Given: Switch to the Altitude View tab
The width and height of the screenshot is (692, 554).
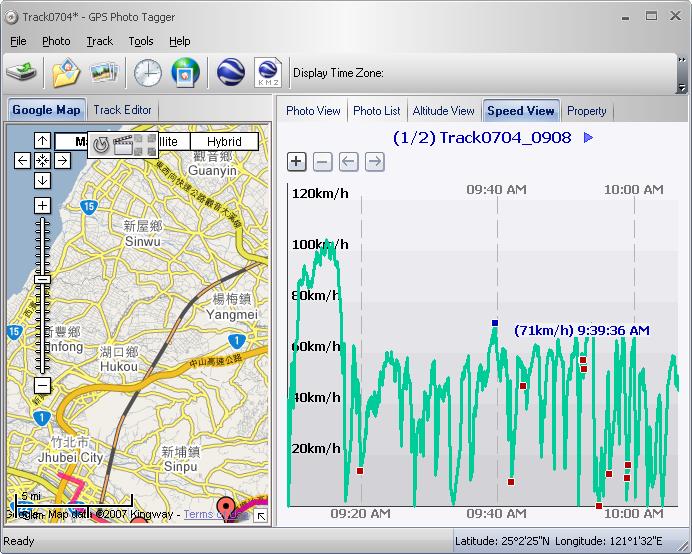Looking at the screenshot, I should click(444, 111).
